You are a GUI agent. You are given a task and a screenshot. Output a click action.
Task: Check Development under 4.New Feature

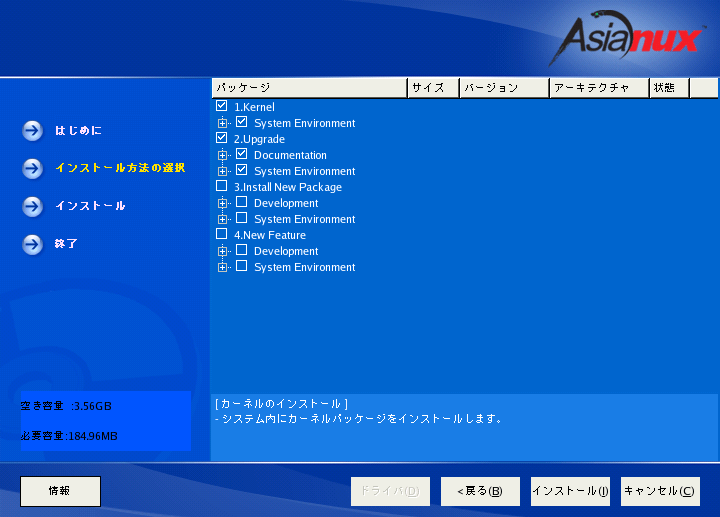pos(242,250)
